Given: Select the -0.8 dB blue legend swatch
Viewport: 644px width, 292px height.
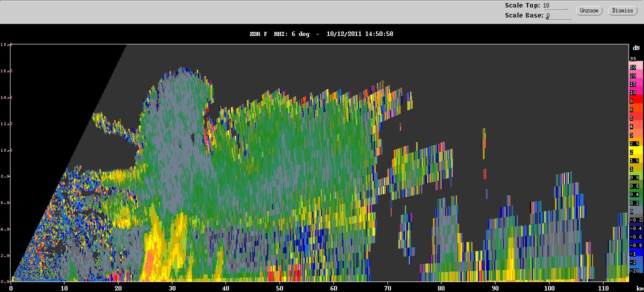Looking at the screenshot, I should coord(635,245).
